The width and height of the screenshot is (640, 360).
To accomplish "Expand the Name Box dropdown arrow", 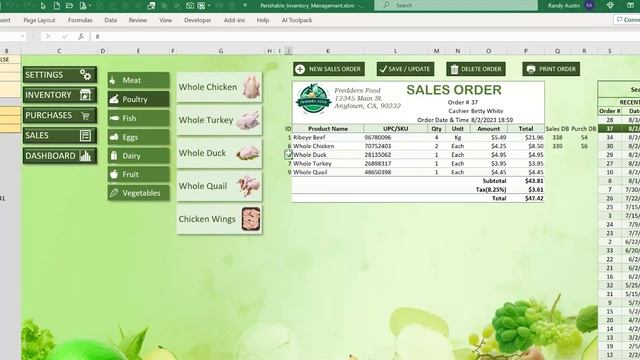I will (x=22, y=36).
